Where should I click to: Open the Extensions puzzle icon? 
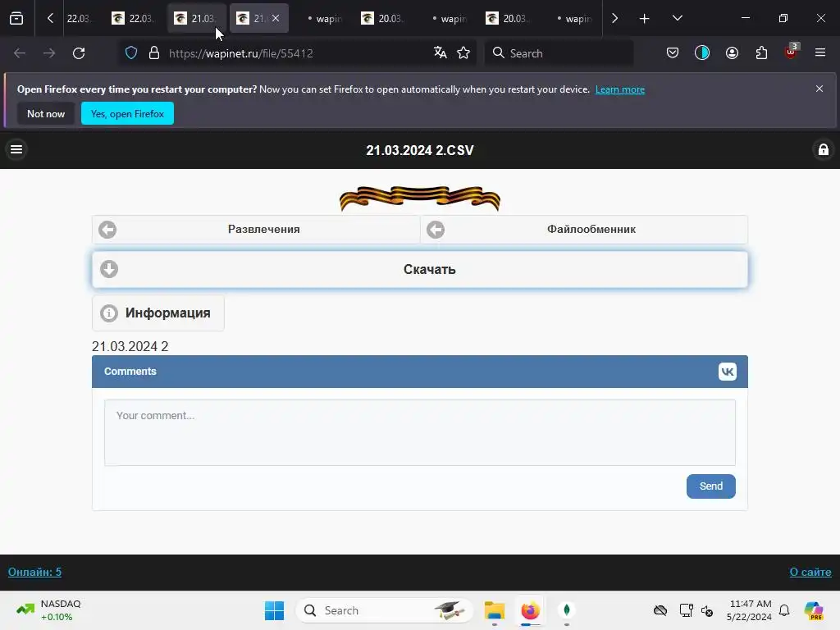761,53
